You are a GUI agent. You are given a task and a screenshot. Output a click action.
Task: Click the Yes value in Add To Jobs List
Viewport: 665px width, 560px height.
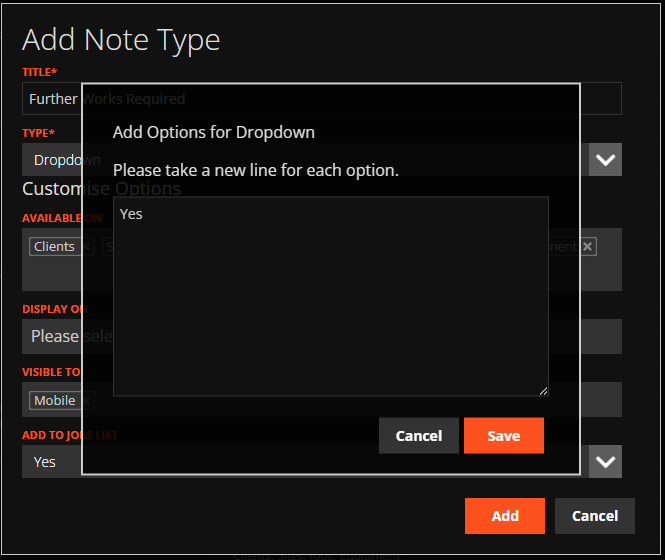[x=45, y=462]
